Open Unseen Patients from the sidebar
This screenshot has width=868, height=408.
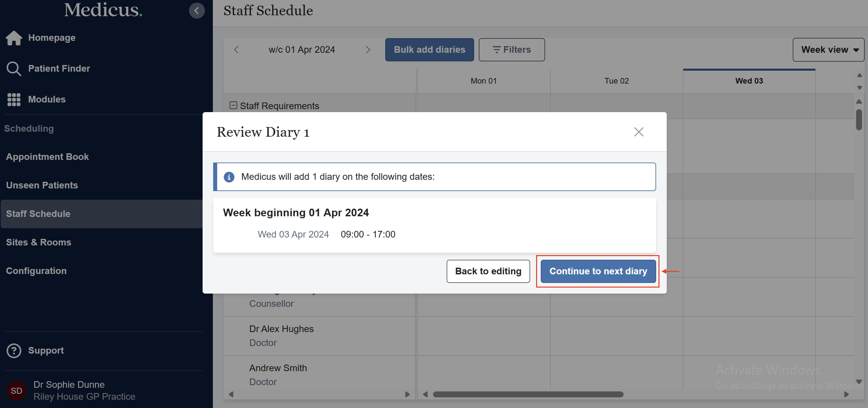(41, 185)
